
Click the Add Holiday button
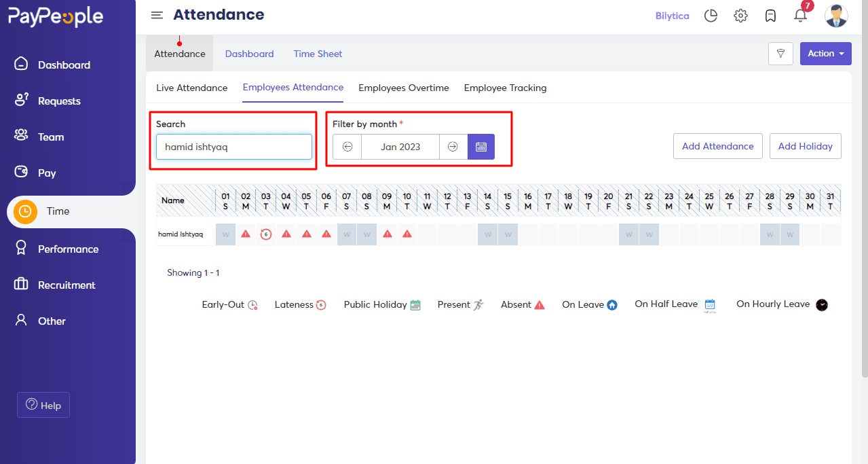[805, 146]
